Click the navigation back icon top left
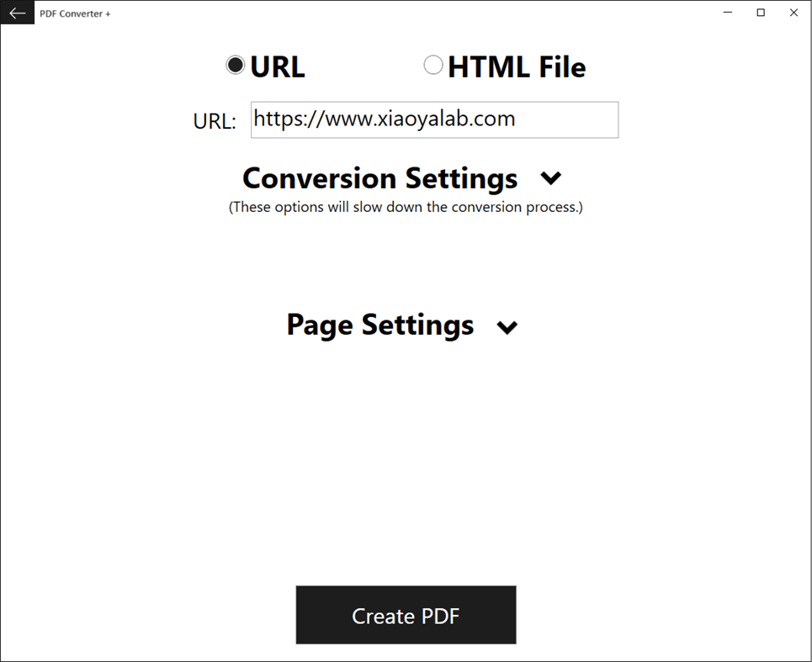The width and height of the screenshot is (812, 662). click(17, 13)
